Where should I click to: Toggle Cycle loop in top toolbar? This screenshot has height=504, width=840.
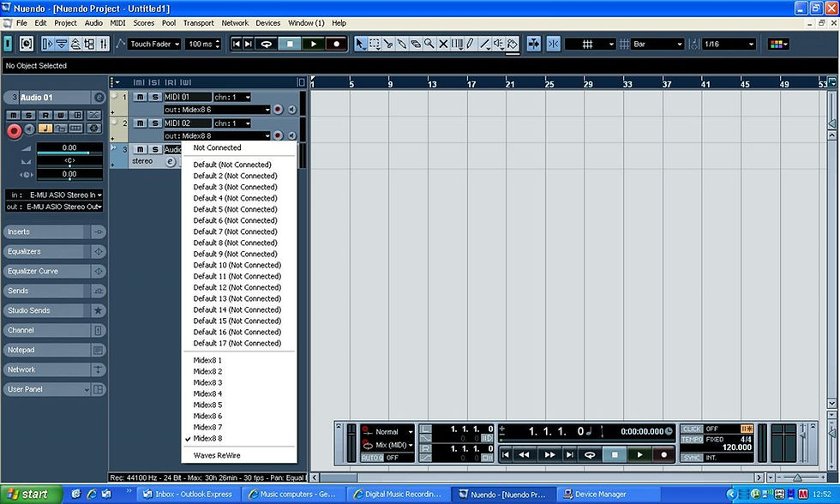click(267, 44)
